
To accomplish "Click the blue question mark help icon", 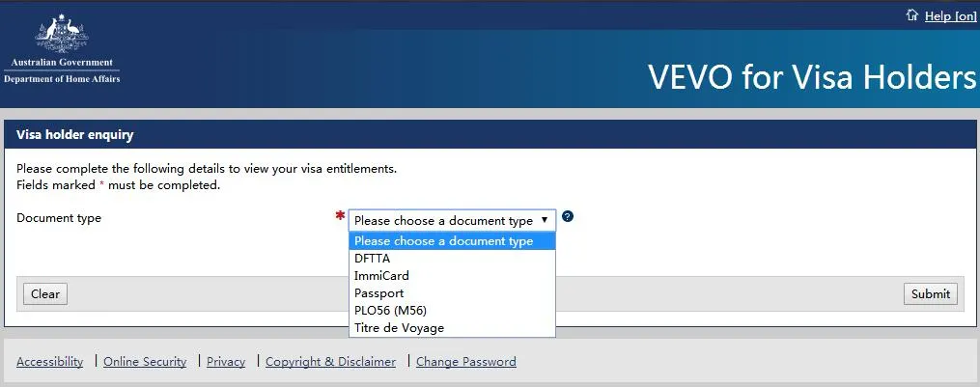I will pos(568,217).
